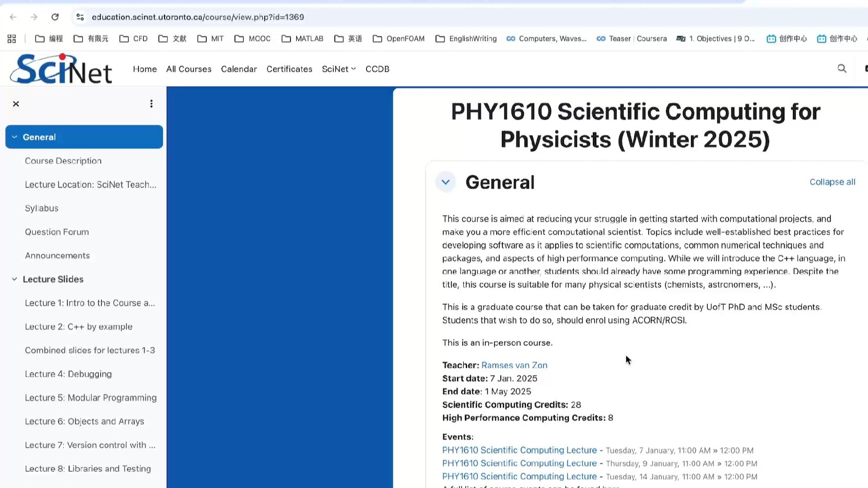Open Combined slides for lectures 1-3
Screen dimensions: 868x488
pyautogui.click(x=90, y=350)
